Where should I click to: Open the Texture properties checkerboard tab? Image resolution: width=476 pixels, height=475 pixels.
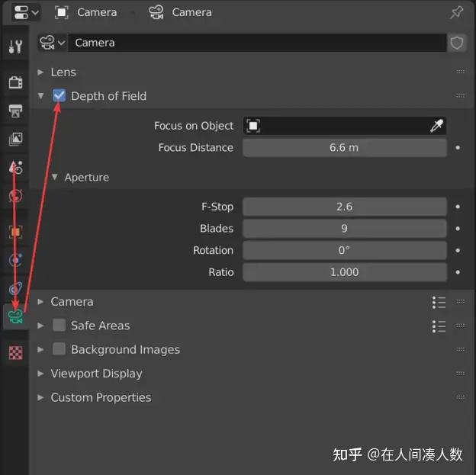click(15, 353)
